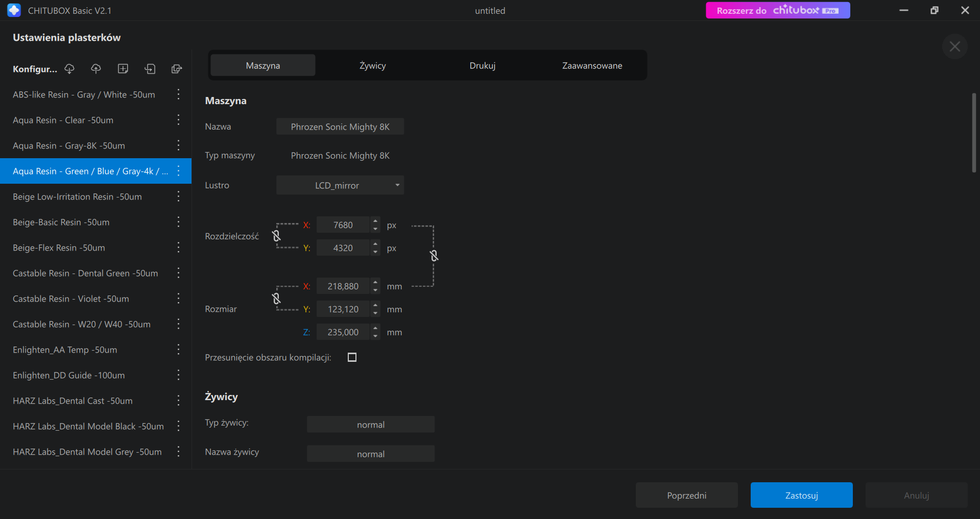
Task: Open options for Castable Resin Violet
Action: 178,299
